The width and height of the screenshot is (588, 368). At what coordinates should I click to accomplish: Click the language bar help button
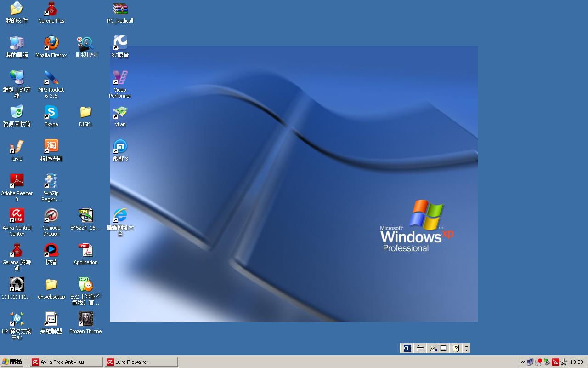pyautogui.click(x=456, y=348)
